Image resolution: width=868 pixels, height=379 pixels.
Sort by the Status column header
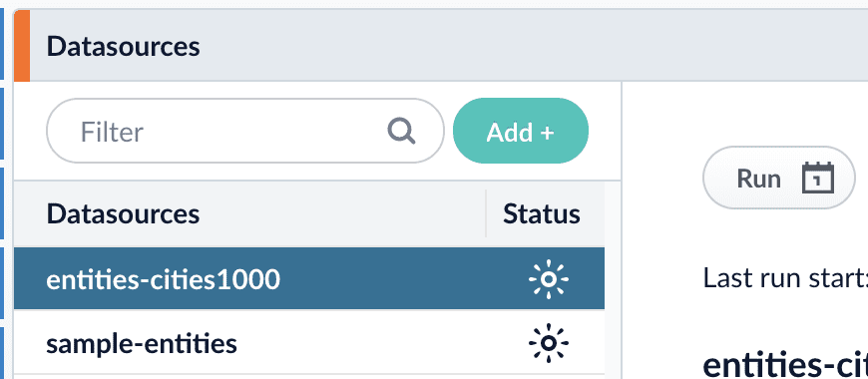pos(542,213)
